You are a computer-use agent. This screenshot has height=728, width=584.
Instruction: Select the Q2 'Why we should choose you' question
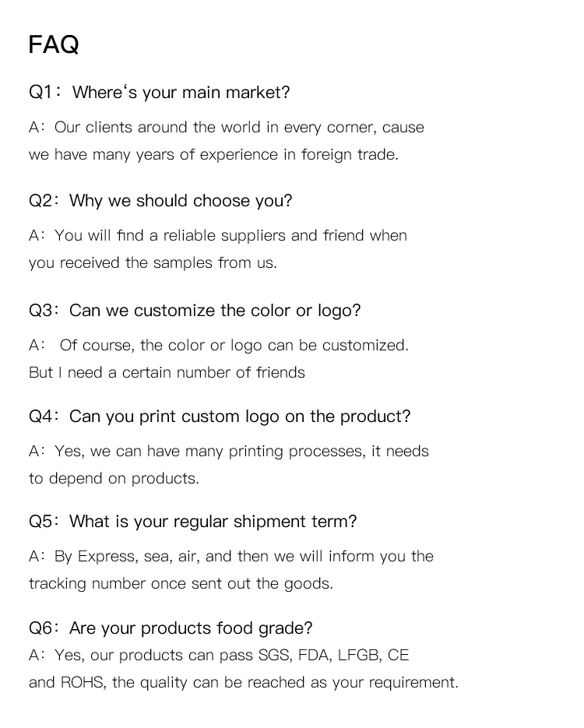(x=160, y=201)
